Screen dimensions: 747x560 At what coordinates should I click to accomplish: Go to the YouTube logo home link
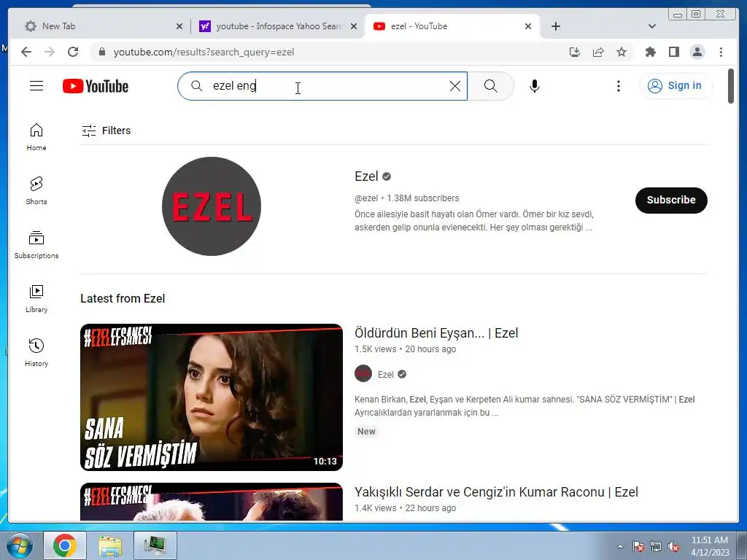96,86
